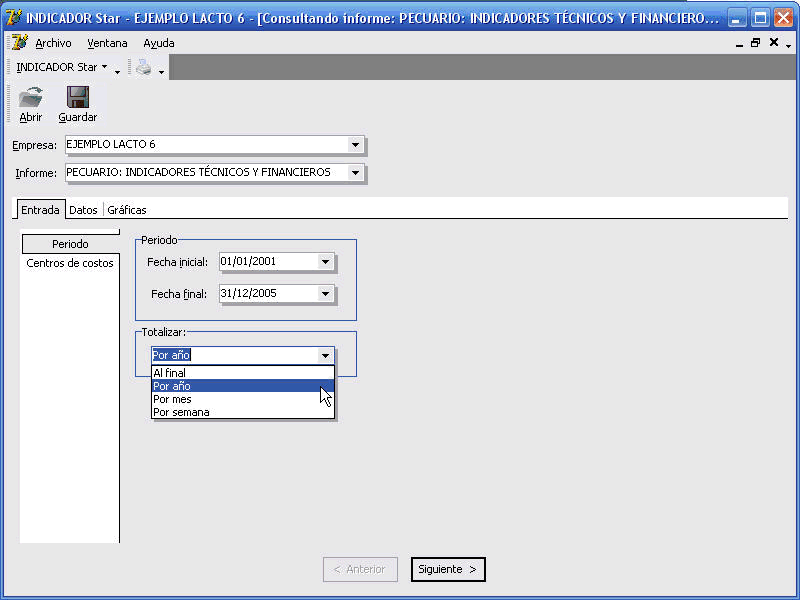Viewport: 800px width, 600px height.
Task: Select Centros de costos side item
Action: [x=70, y=263]
